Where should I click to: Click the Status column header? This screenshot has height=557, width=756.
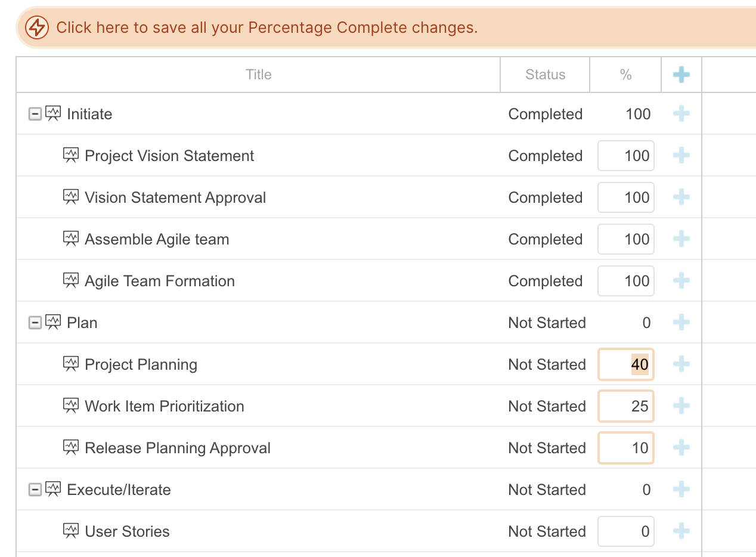(545, 75)
